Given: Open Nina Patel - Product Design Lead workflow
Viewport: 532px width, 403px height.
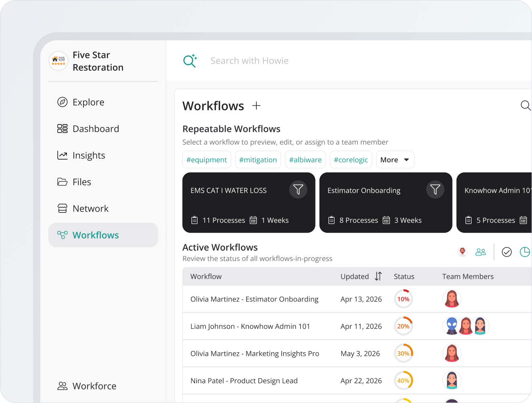Looking at the screenshot, I should pyautogui.click(x=244, y=380).
